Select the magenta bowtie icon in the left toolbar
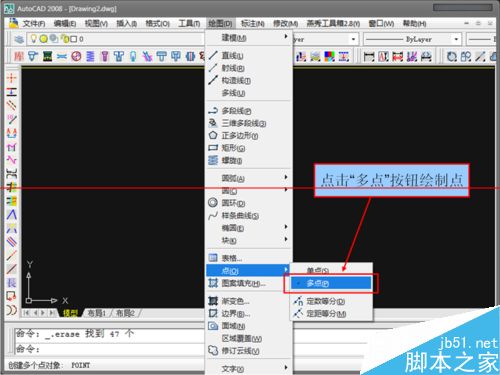This screenshot has height=375, width=500. point(12,147)
